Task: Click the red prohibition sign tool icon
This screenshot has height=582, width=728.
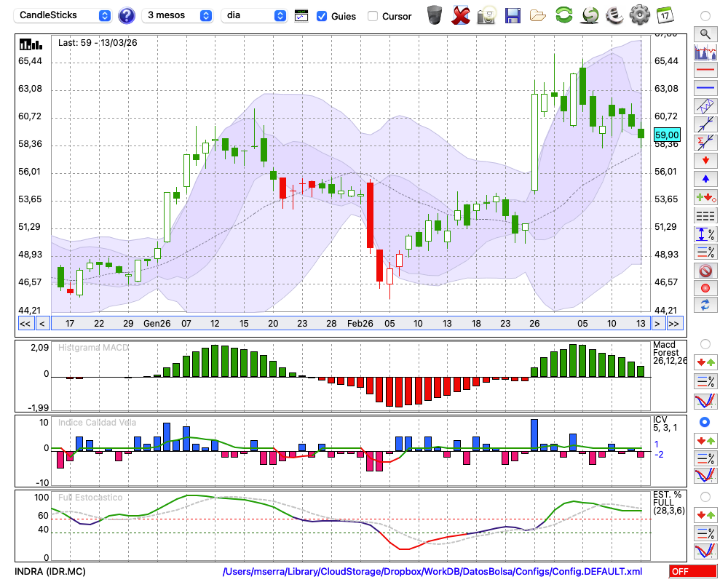Action: coord(705,271)
